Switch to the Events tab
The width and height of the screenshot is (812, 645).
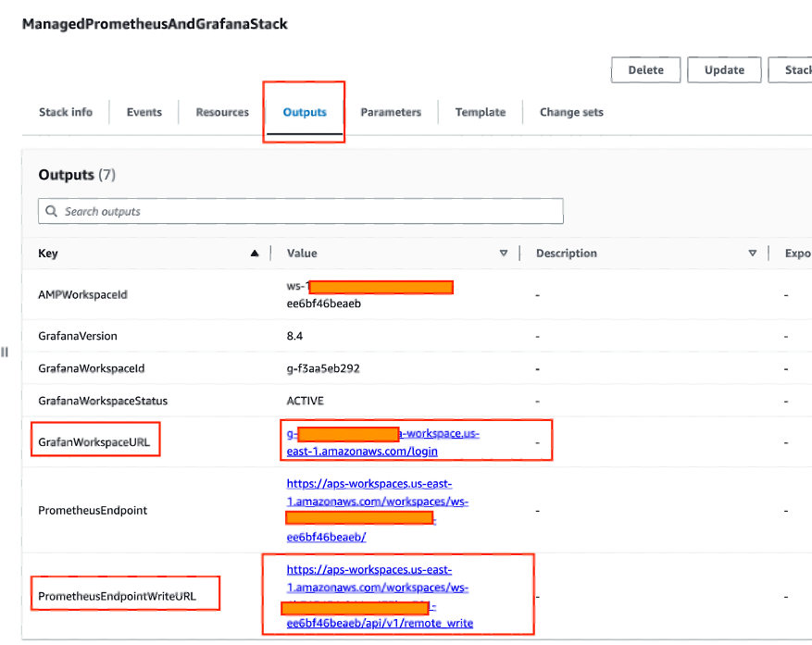coord(144,111)
